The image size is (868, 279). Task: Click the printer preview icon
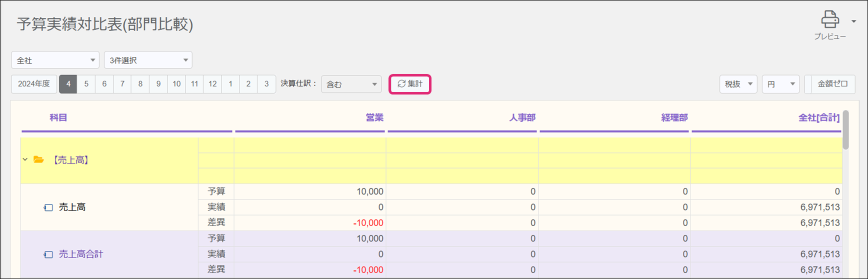tap(829, 20)
